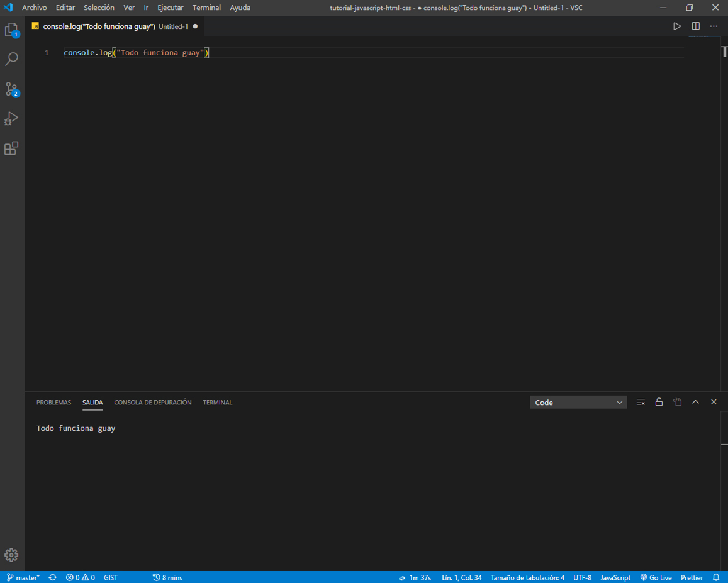728x583 pixels.
Task: Click Prettier in status bar
Action: tap(692, 577)
